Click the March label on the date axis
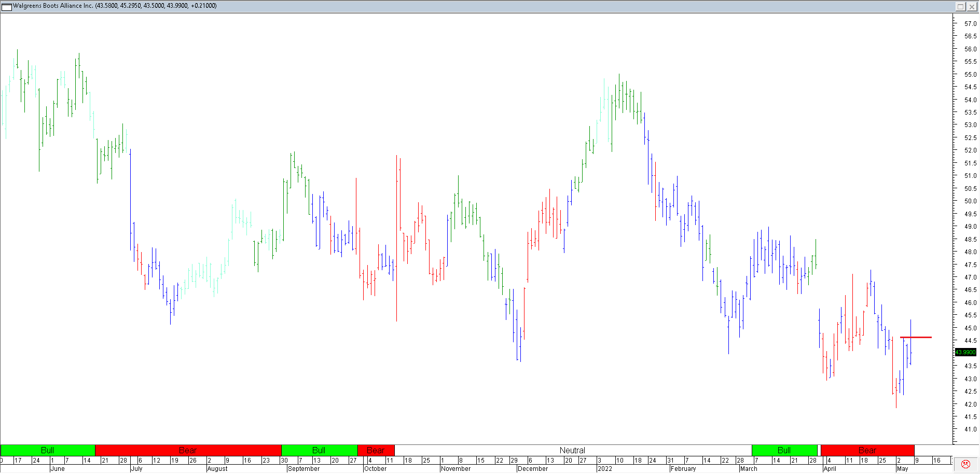 tap(749, 469)
